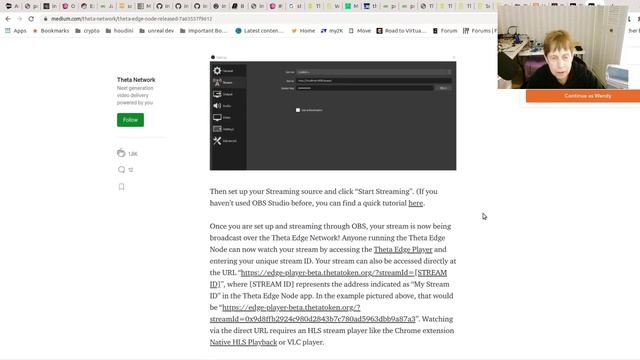Open the Theta Network author profile
Image resolution: width=640 pixels, height=360 pixels.
click(x=136, y=80)
